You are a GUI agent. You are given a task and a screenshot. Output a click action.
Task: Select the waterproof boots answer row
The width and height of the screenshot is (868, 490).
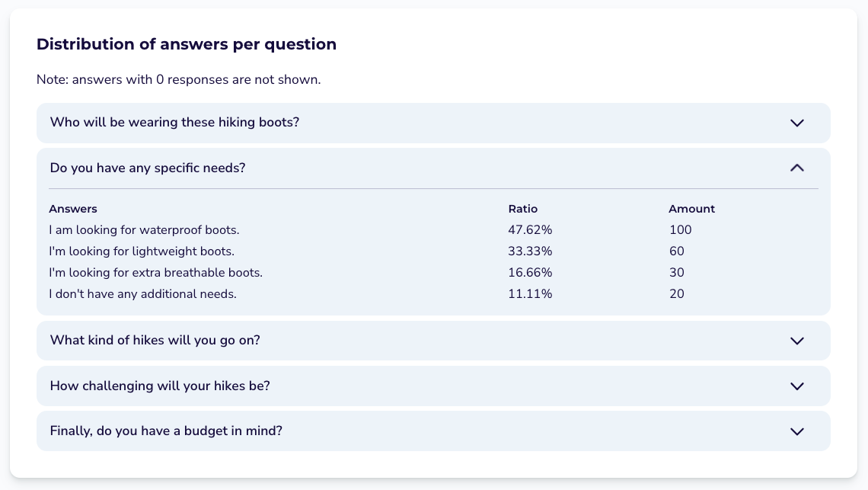click(433, 230)
